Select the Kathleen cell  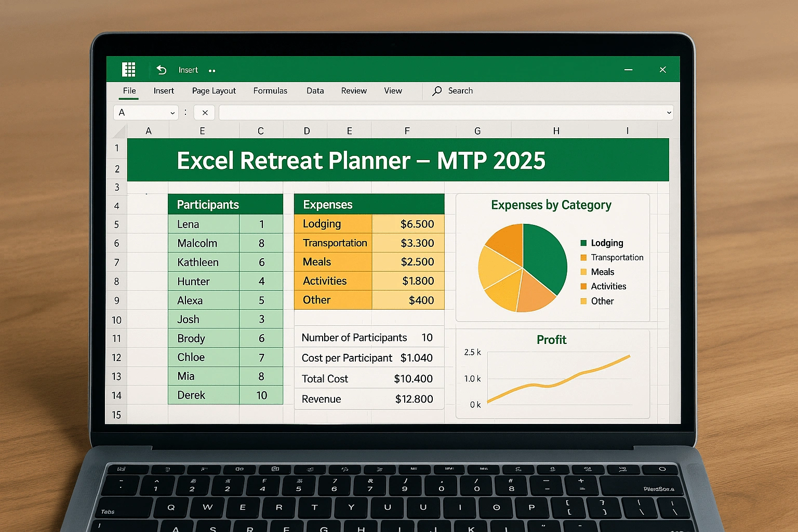tap(204, 262)
